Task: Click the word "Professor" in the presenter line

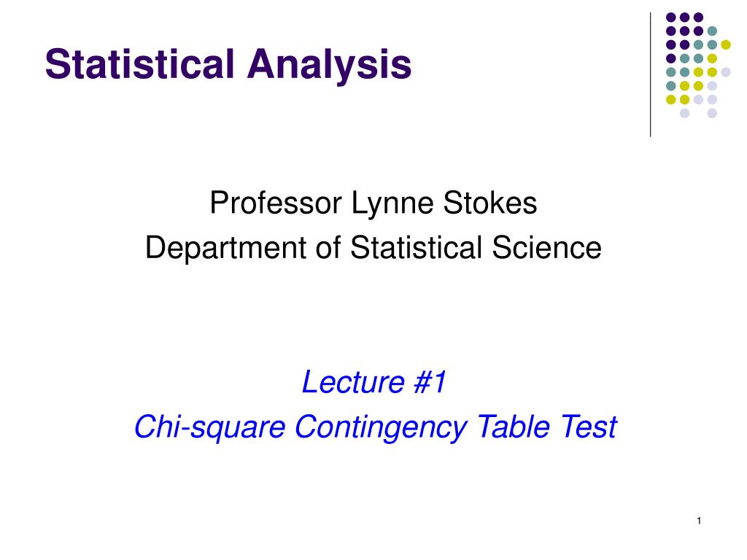Action: click(x=276, y=203)
